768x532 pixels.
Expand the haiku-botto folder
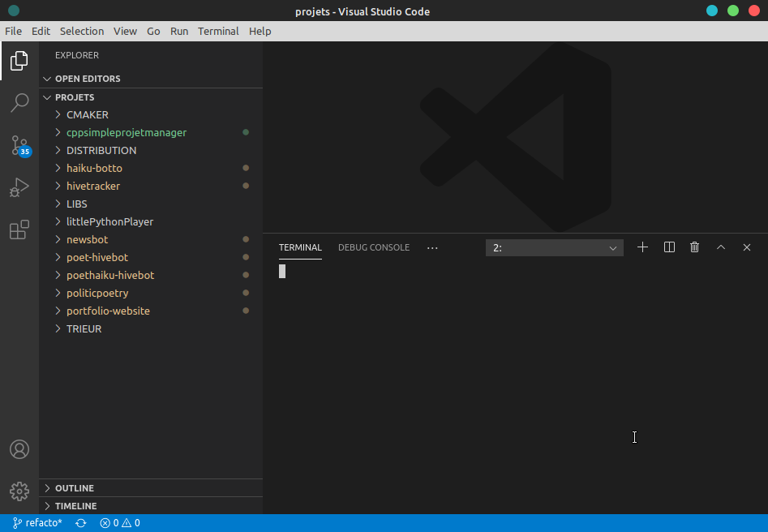tap(151, 168)
